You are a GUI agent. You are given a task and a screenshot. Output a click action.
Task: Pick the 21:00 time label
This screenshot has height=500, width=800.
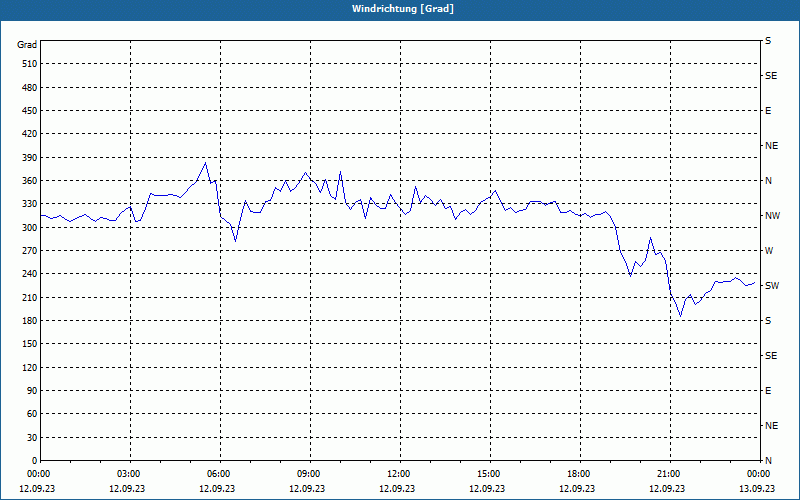tap(670, 474)
